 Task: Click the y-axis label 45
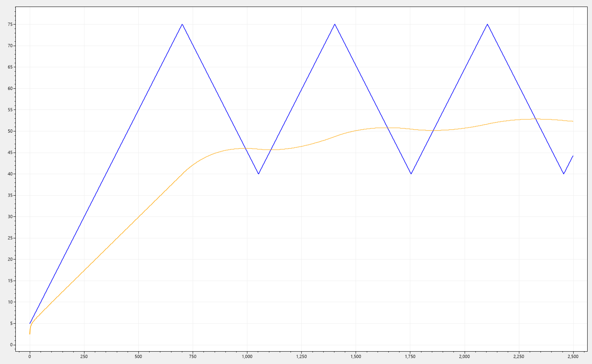(x=10, y=153)
